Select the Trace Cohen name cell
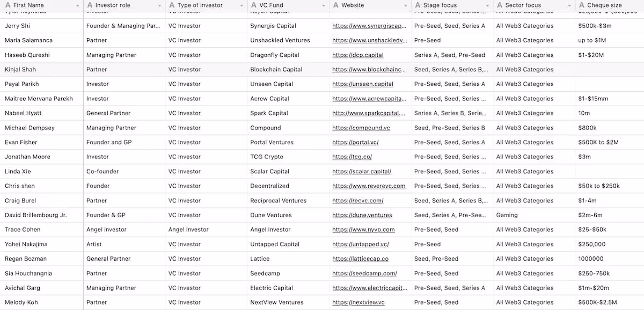Viewport: 644px width, 310px height. 42,230
